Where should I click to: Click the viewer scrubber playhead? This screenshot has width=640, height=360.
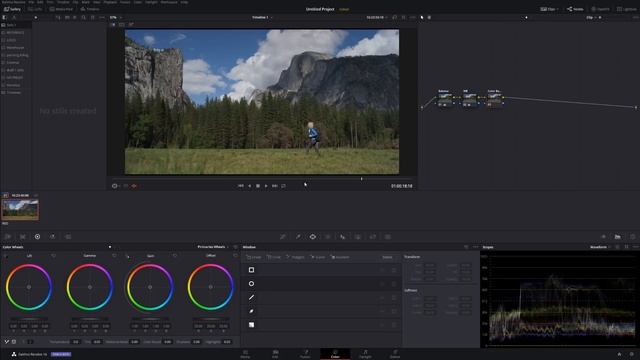361,179
